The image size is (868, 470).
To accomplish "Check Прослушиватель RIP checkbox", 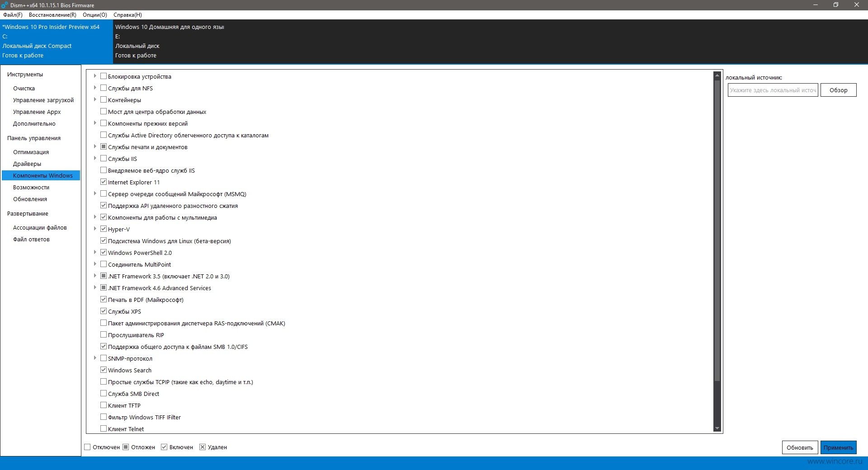I will 104,334.
